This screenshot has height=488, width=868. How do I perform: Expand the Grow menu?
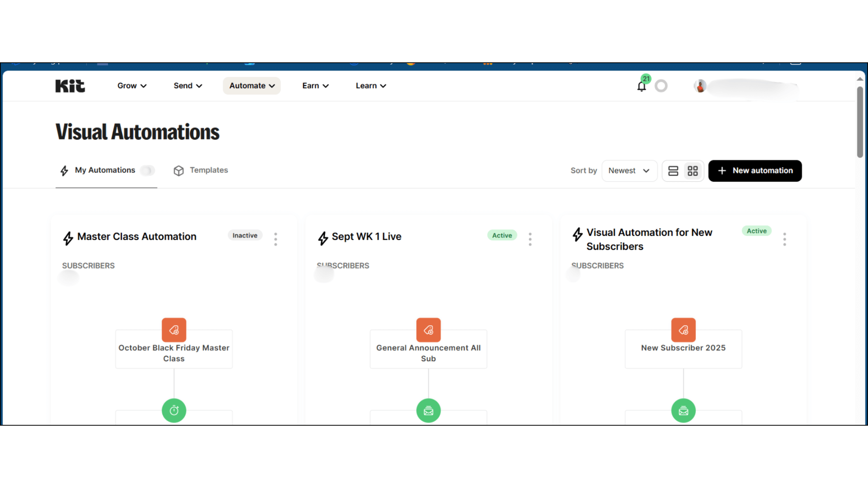point(132,86)
